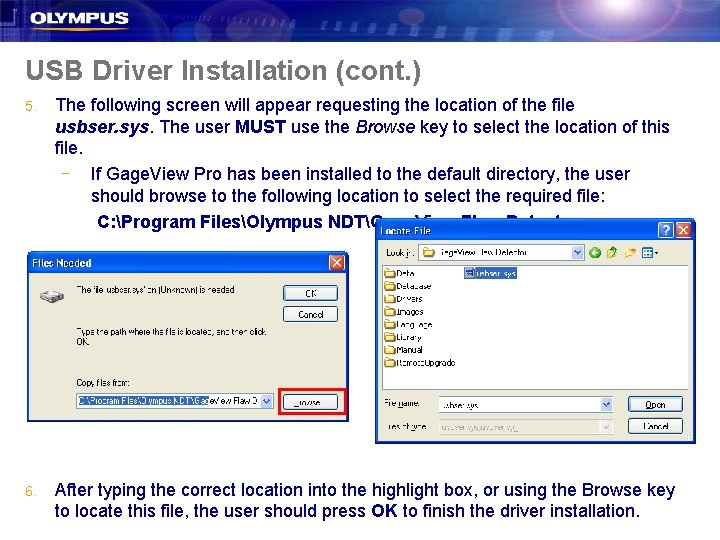Select the Data folder
720x540 pixels.
tap(399, 273)
